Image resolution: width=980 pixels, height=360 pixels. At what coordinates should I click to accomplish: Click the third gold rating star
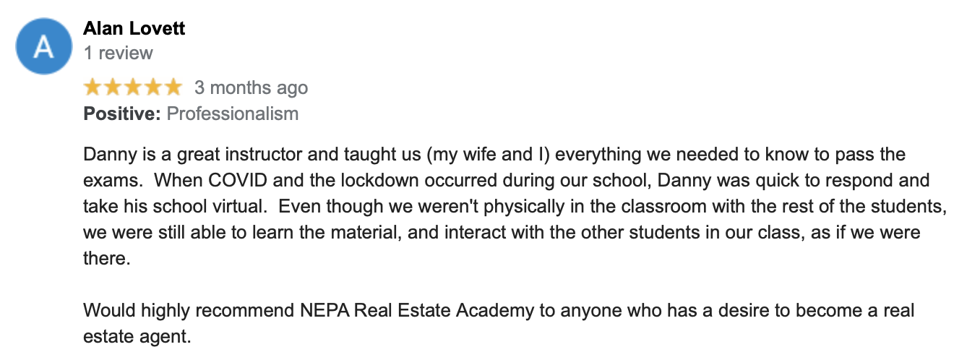[x=133, y=88]
